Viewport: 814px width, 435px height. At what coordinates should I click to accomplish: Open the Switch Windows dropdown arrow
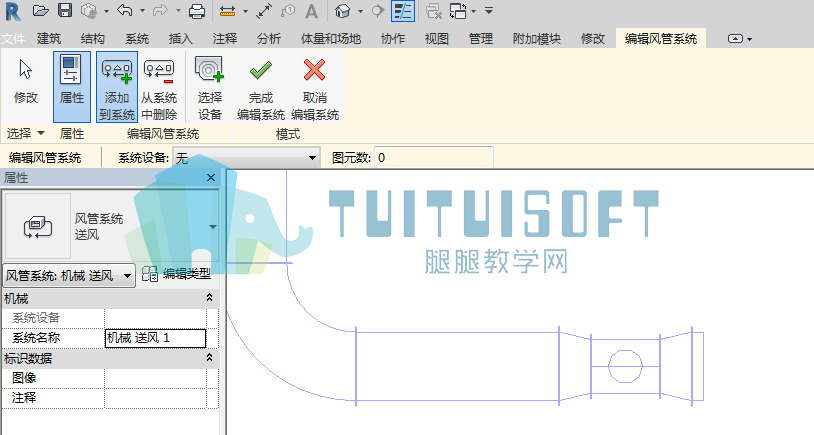pos(473,11)
